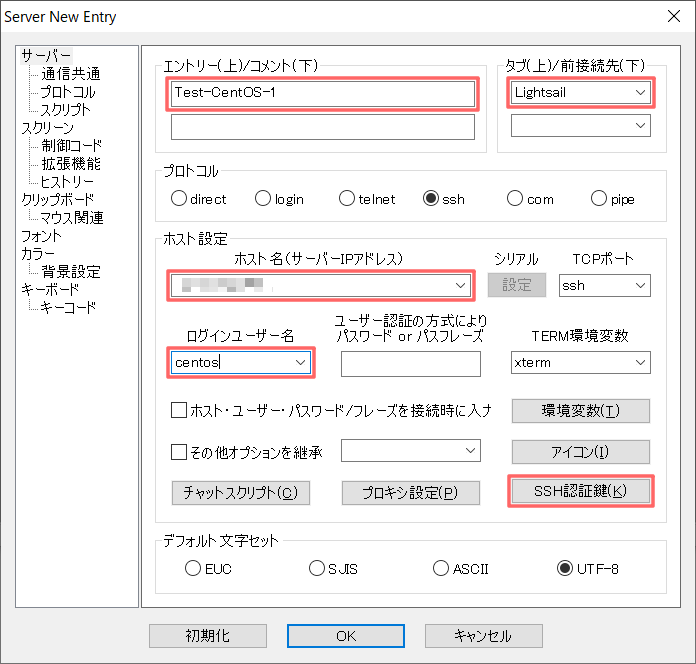Open マウス関連 in the settings tree

pos(72,217)
